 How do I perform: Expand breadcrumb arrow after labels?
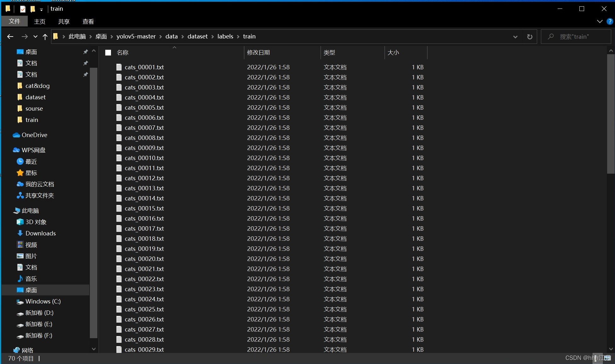(x=238, y=37)
